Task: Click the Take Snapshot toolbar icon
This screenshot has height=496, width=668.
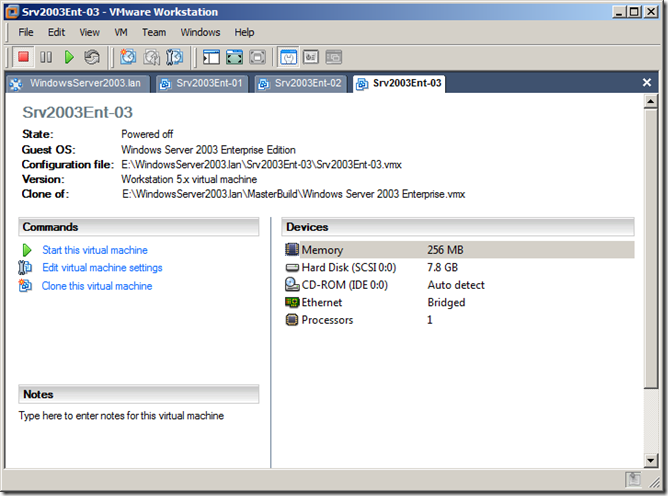Action: tap(128, 57)
